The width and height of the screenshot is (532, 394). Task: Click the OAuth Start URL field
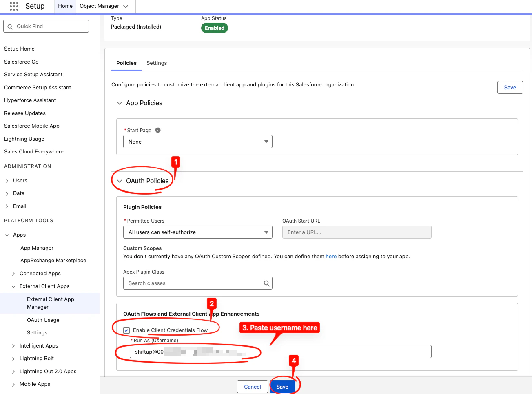[357, 232]
